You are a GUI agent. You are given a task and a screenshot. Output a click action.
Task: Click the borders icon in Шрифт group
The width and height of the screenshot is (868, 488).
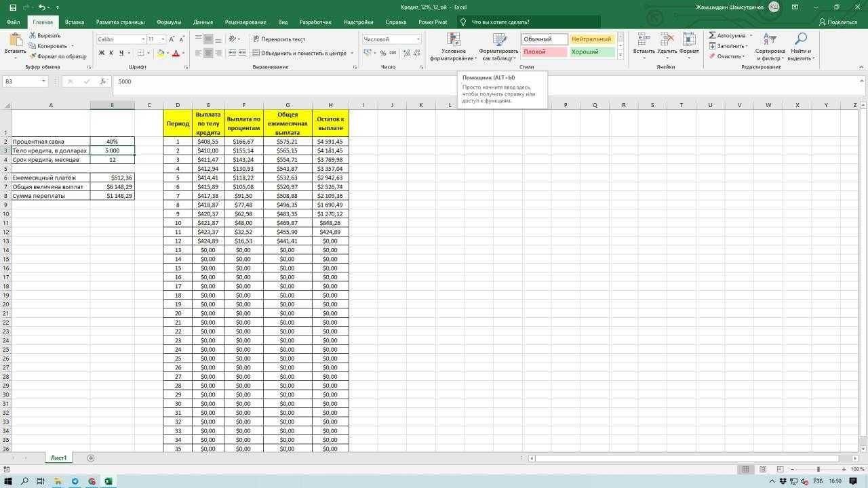[141, 53]
